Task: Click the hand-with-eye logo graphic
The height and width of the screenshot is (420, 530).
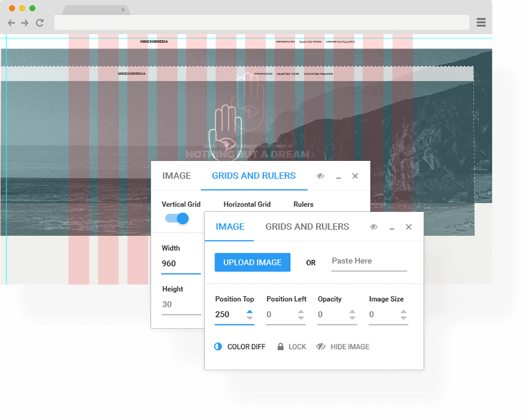Action: pyautogui.click(x=225, y=132)
